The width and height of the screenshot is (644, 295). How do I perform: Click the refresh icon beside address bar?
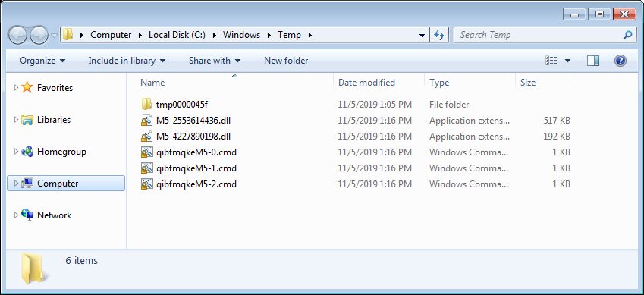click(x=439, y=36)
